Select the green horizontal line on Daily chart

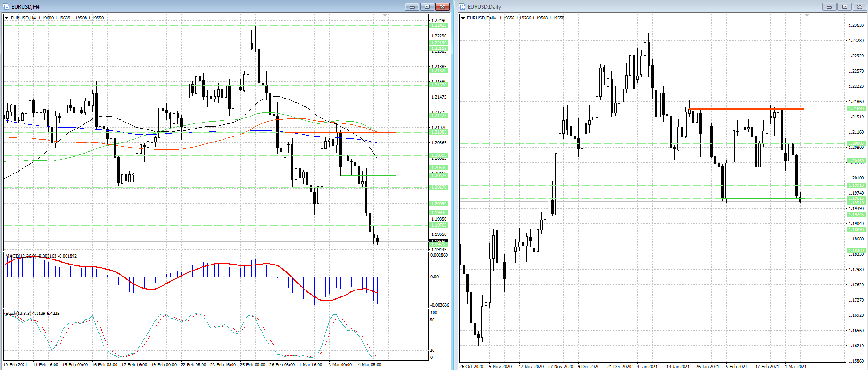(x=763, y=199)
